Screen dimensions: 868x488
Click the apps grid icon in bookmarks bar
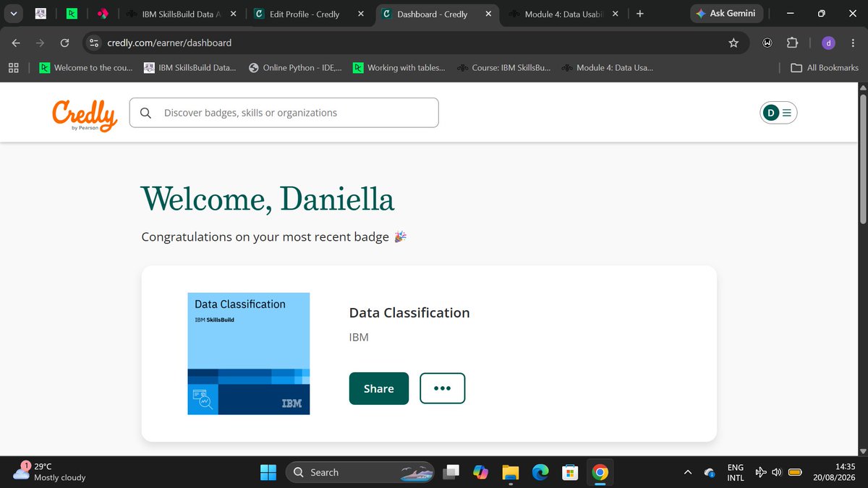[x=13, y=67]
